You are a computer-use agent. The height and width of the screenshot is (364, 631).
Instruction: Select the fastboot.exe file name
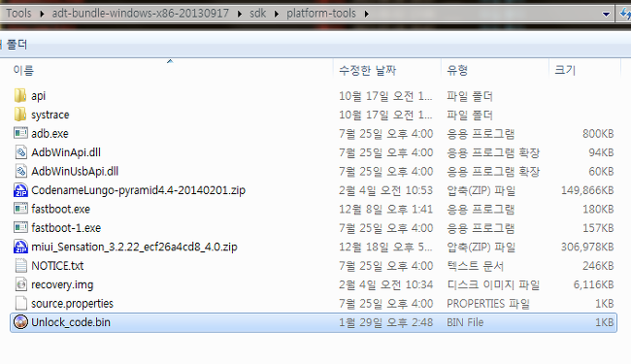click(61, 209)
